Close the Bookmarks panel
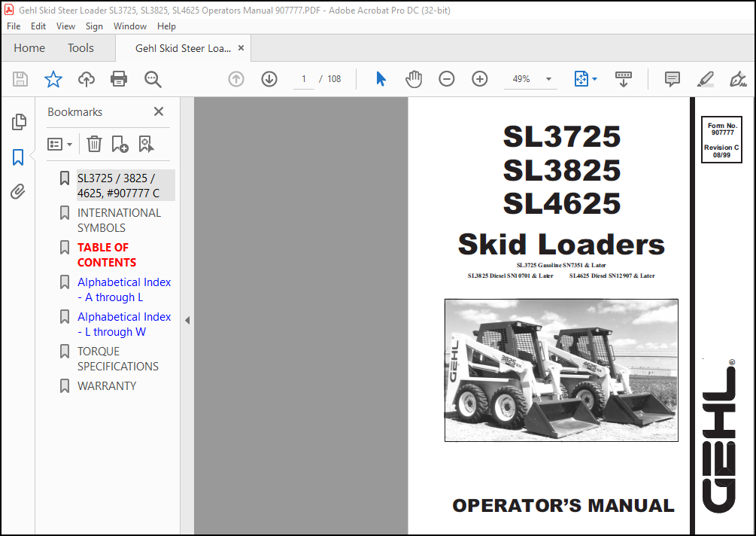 tap(159, 111)
